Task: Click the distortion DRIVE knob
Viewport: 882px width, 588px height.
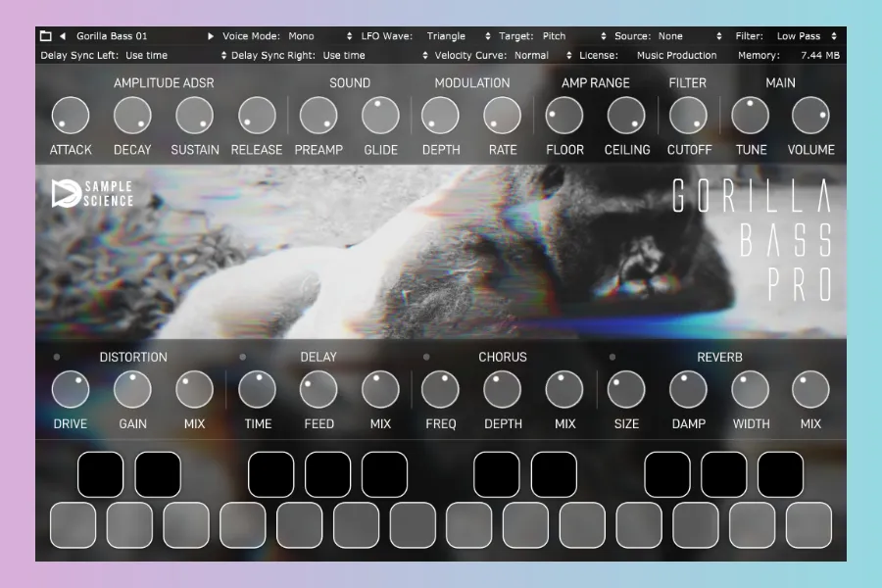Action: click(x=71, y=390)
